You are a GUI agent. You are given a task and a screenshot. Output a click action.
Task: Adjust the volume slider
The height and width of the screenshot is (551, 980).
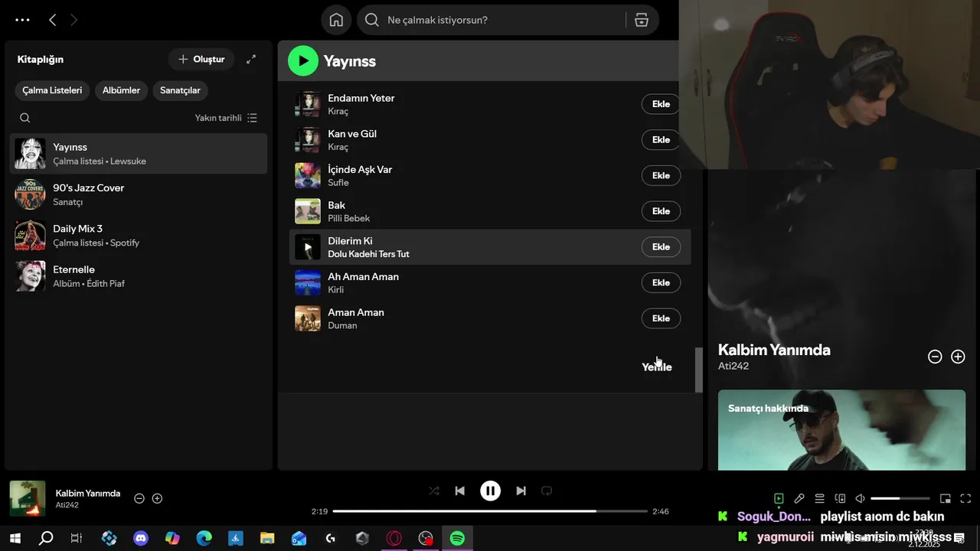tap(900, 498)
